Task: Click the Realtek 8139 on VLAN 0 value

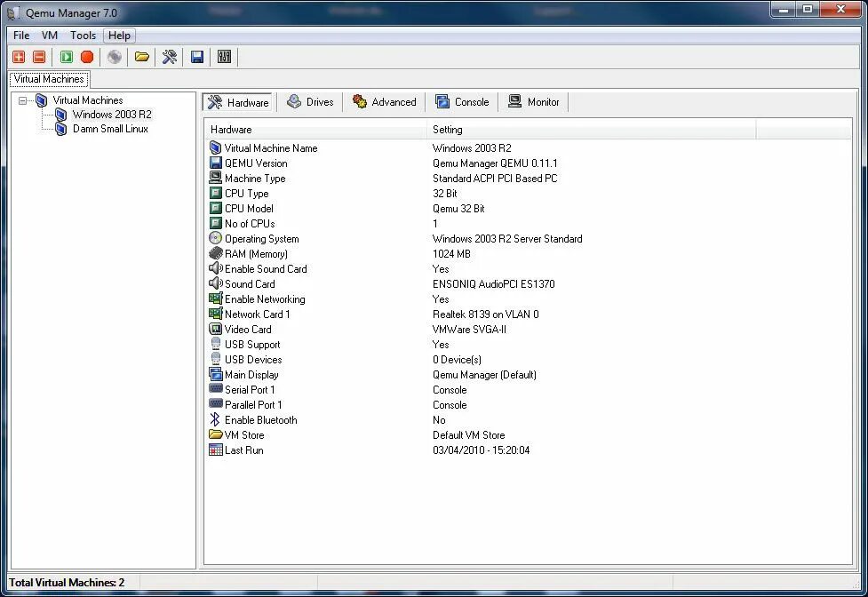Action: 485,314
